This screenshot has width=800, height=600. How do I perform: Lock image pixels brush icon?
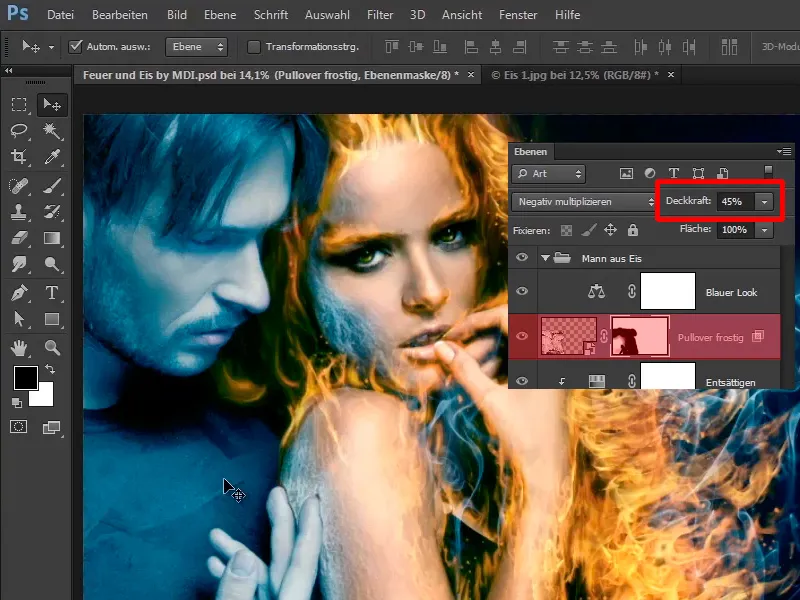[x=589, y=231]
